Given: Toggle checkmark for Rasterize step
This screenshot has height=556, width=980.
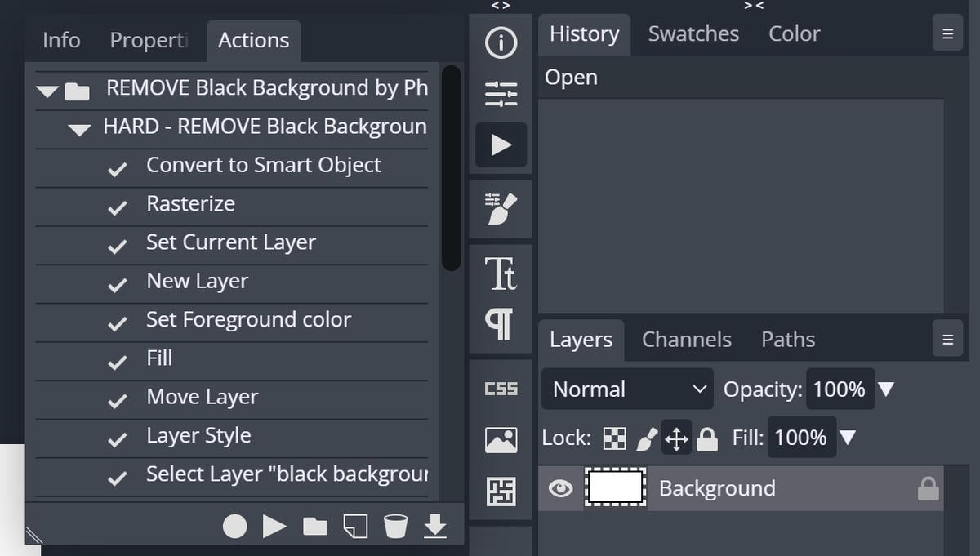Looking at the screenshot, I should coord(118,207).
